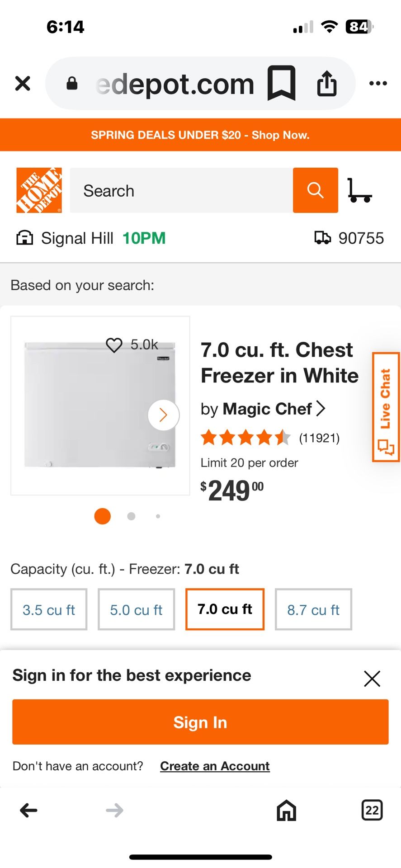
Task: Click the Create an Account link
Action: point(215,766)
